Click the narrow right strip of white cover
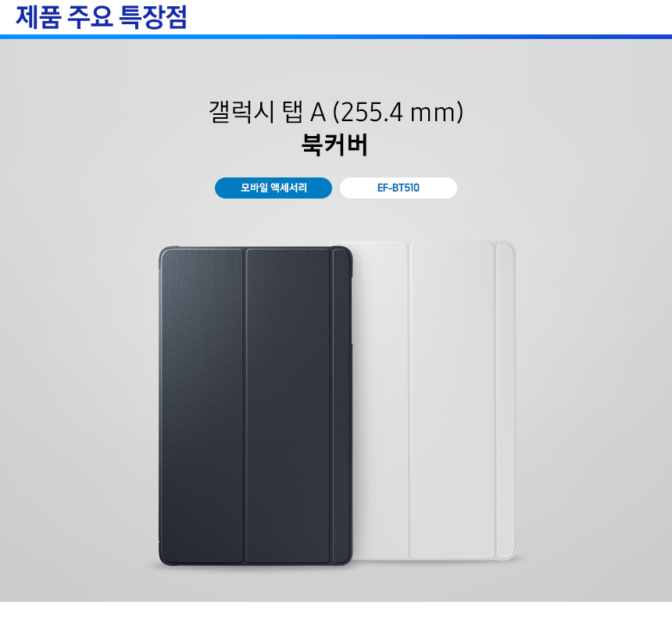The image size is (672, 641). click(x=506, y=400)
